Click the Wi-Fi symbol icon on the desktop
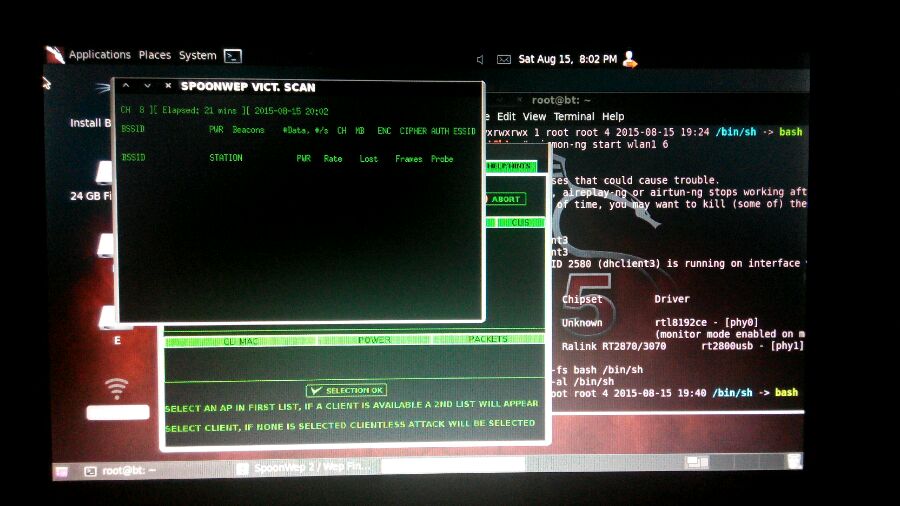This screenshot has height=506, width=900. click(x=117, y=388)
